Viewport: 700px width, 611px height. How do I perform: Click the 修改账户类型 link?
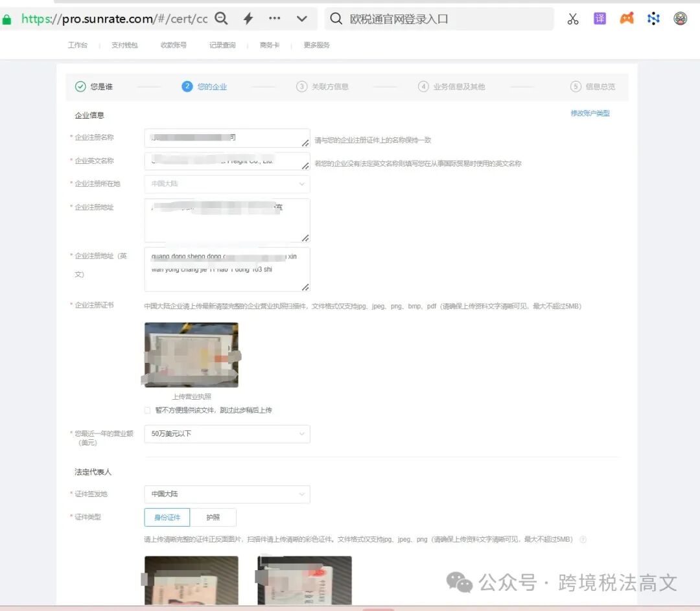[x=590, y=113]
